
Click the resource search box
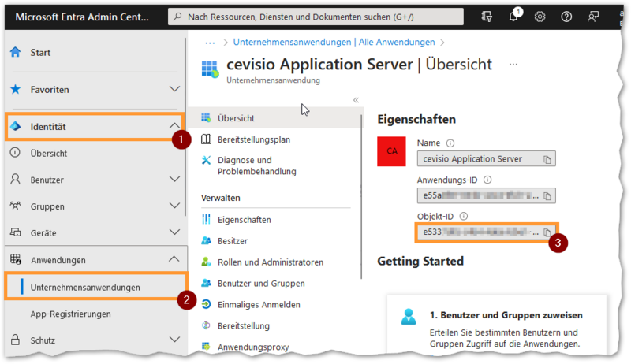pos(315,17)
